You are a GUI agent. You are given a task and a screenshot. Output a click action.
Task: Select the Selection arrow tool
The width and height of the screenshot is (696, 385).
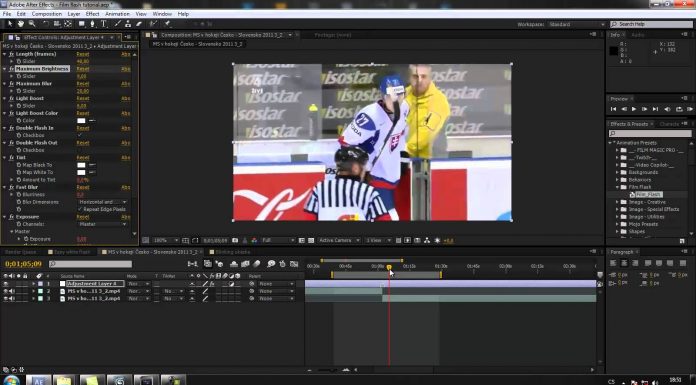pos(10,24)
